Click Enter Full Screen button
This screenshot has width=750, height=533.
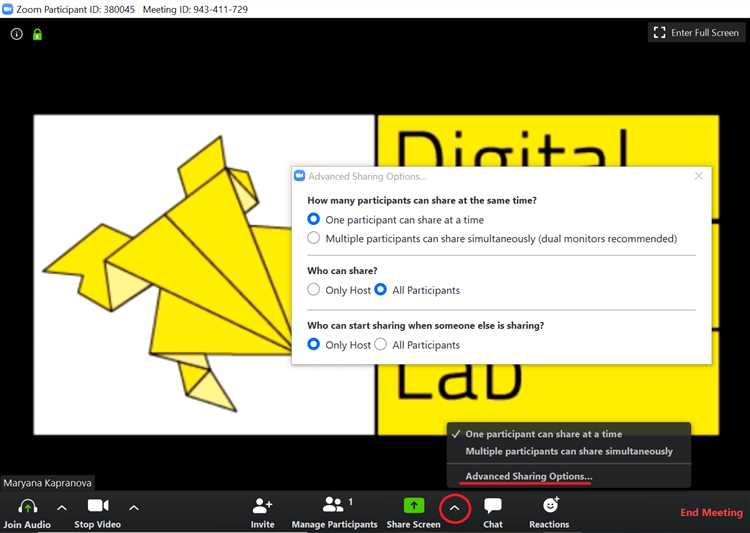[x=696, y=33]
